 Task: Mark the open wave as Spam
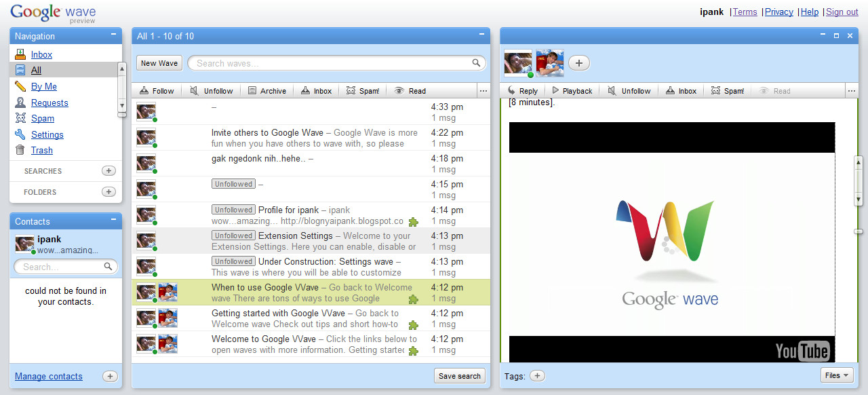[x=728, y=91]
